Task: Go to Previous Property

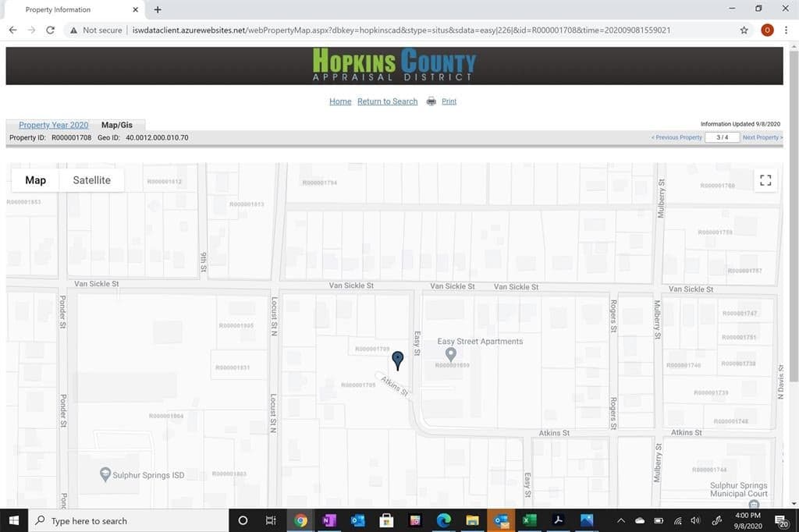Action: (676, 137)
